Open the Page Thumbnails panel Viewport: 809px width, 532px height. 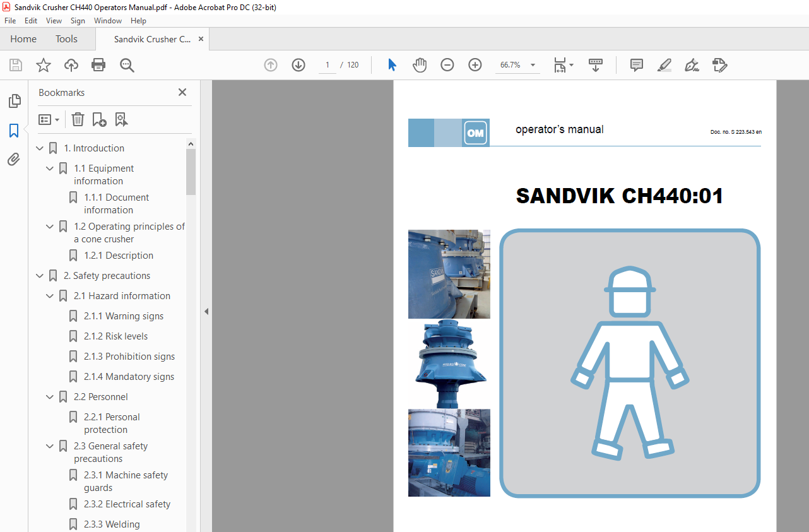click(x=15, y=100)
